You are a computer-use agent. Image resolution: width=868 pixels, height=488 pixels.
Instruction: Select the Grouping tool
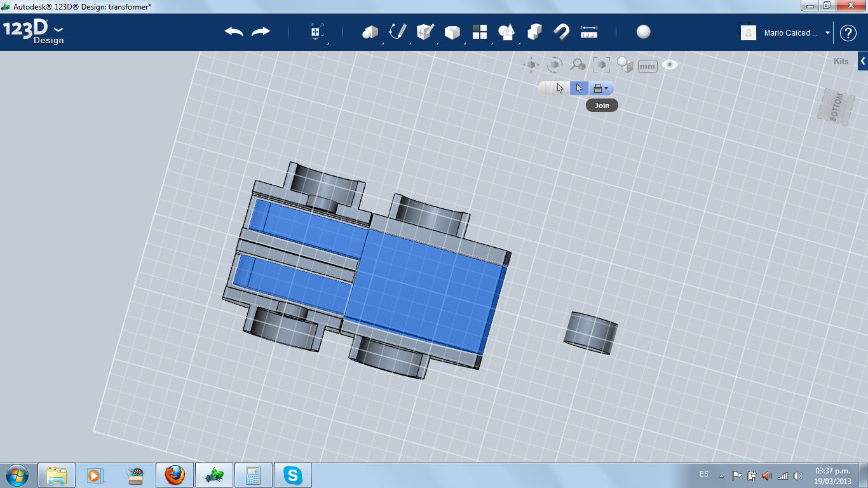534,32
